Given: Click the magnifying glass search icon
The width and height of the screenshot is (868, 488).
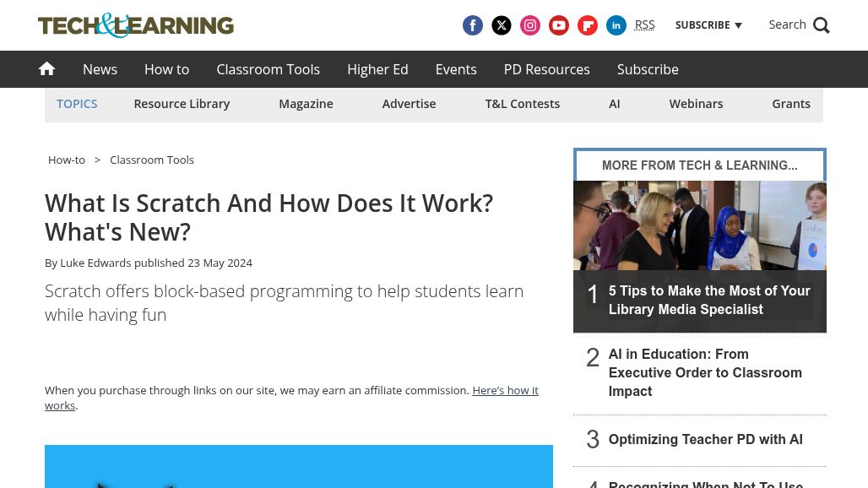Looking at the screenshot, I should pos(822,25).
